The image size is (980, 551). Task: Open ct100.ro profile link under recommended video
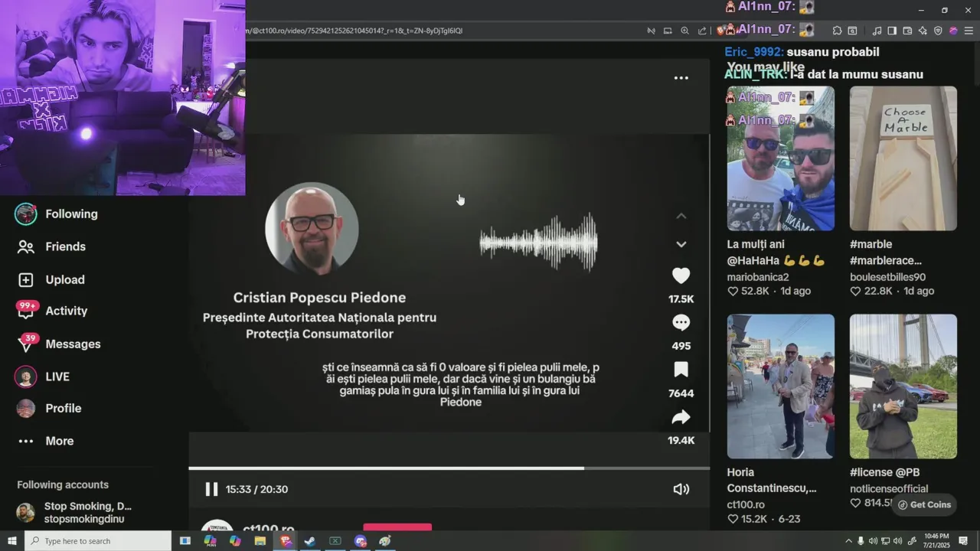[x=746, y=504]
